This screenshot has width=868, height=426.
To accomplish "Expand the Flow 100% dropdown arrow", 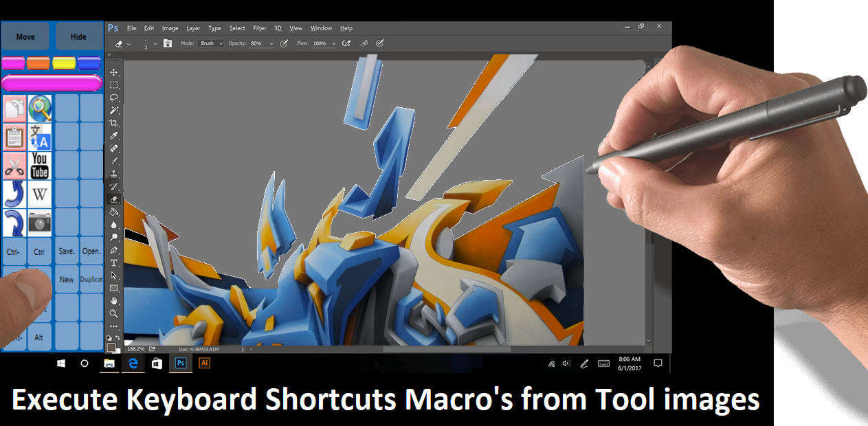I will pos(333,43).
